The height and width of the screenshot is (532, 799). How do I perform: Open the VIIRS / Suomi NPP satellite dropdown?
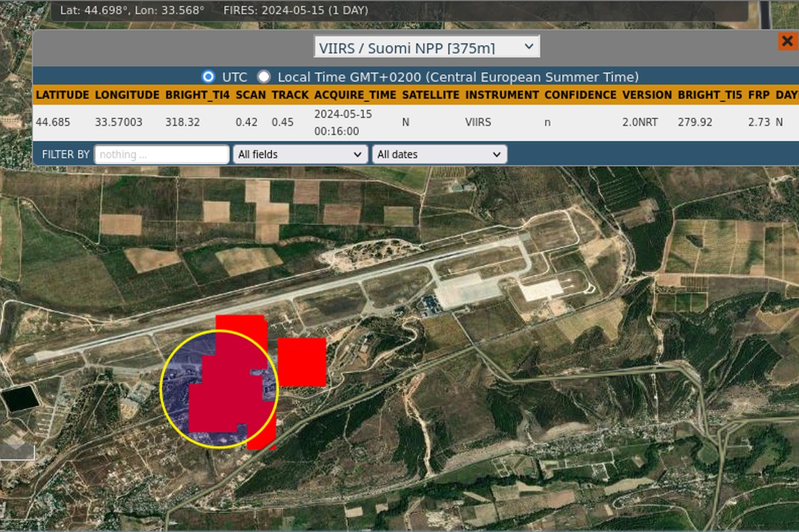pyautogui.click(x=426, y=47)
